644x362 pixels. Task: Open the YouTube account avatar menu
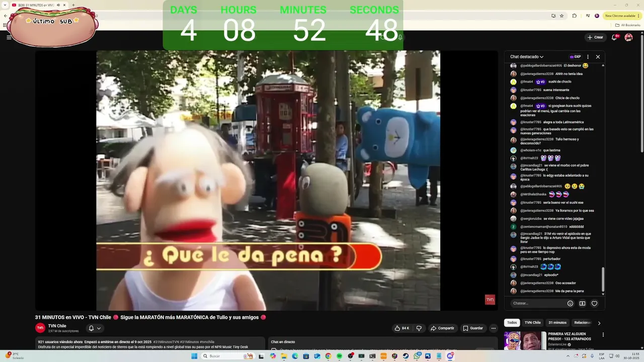[x=628, y=37]
